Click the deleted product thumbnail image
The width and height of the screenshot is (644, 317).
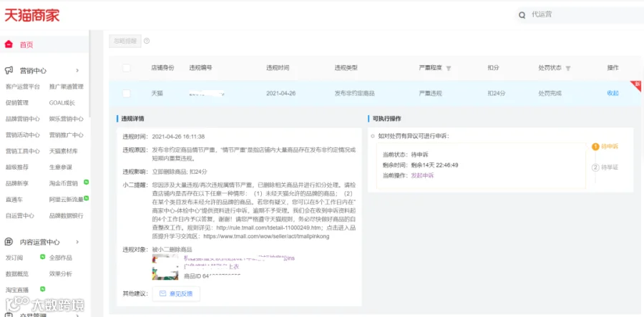coord(165,268)
